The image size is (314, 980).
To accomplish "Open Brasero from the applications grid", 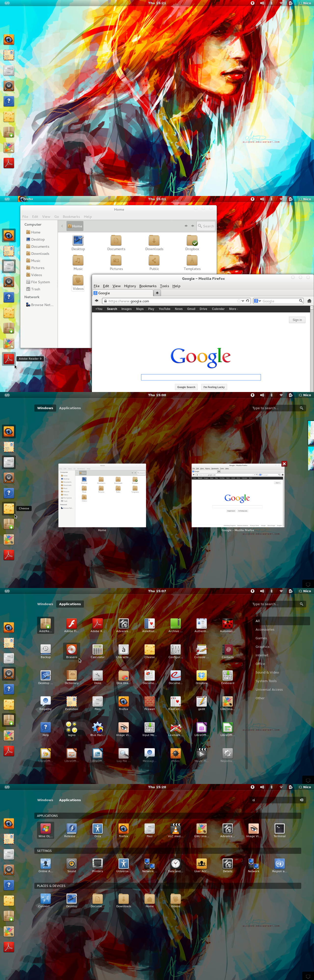I will (72, 651).
